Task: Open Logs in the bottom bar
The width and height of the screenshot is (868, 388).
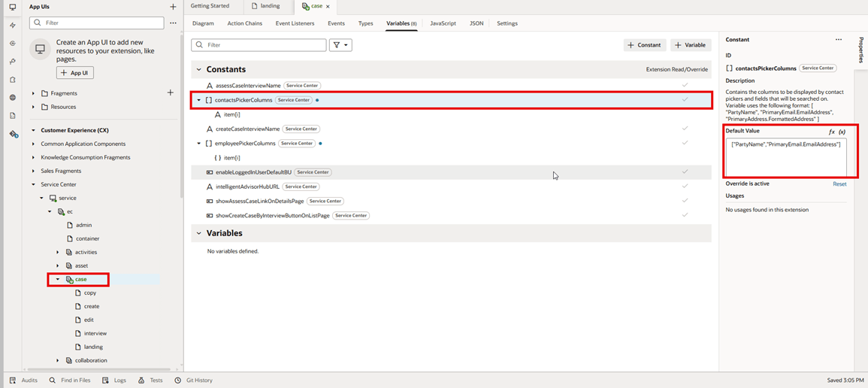Action: tap(114, 380)
